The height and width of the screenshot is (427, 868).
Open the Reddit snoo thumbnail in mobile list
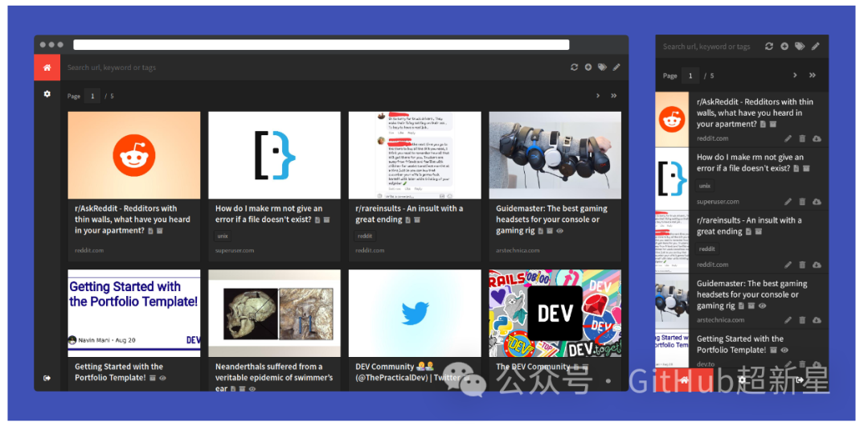[x=672, y=120]
